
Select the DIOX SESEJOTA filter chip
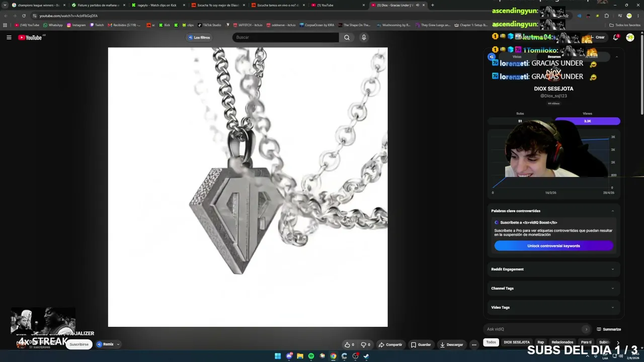click(x=517, y=342)
